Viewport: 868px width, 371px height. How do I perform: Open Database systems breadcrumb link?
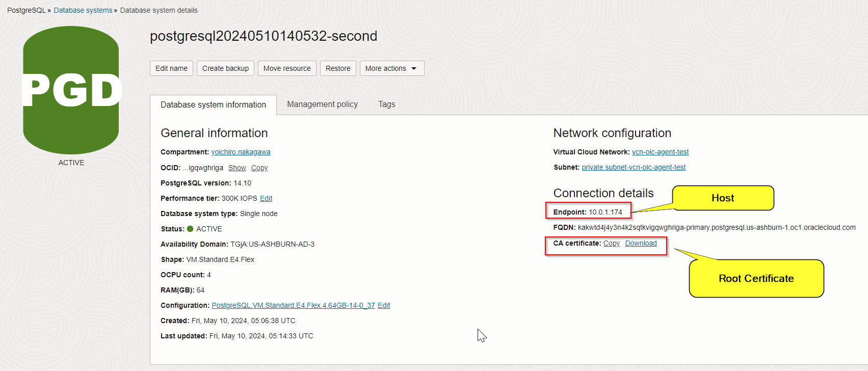click(83, 10)
